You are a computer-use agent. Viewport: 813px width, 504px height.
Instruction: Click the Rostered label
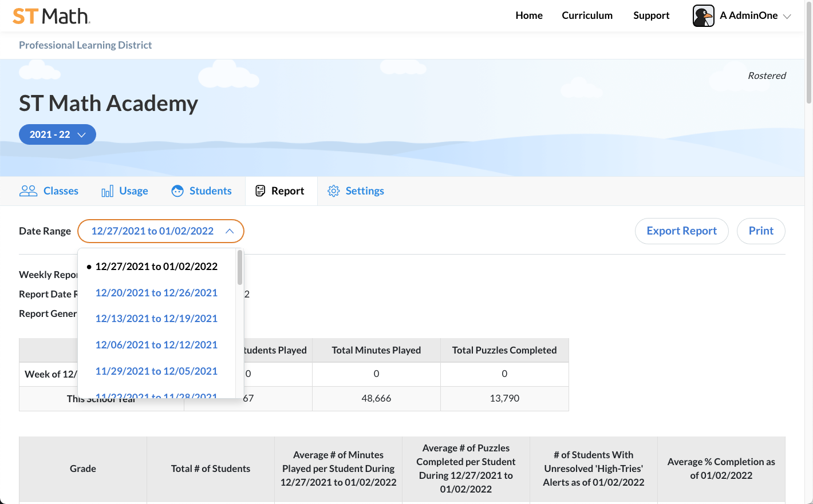click(x=767, y=76)
